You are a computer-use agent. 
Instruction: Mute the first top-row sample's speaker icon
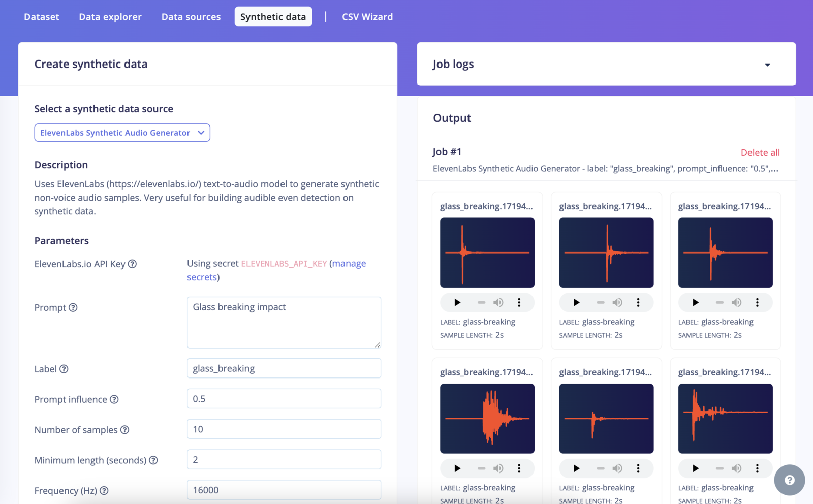click(x=498, y=302)
